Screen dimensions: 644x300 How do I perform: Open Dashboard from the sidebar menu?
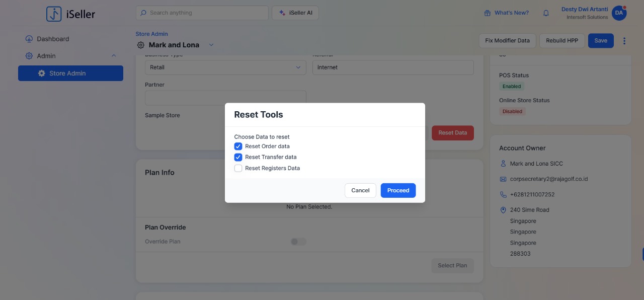click(x=53, y=39)
